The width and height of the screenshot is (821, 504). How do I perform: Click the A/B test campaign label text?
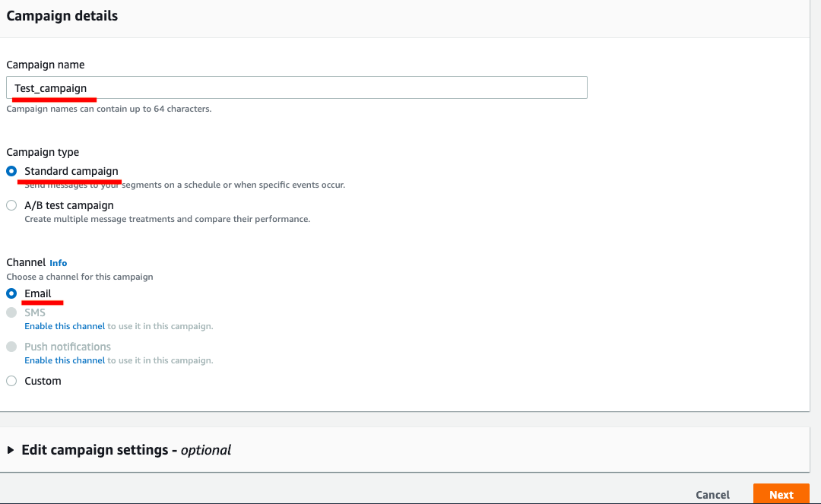[x=69, y=205]
